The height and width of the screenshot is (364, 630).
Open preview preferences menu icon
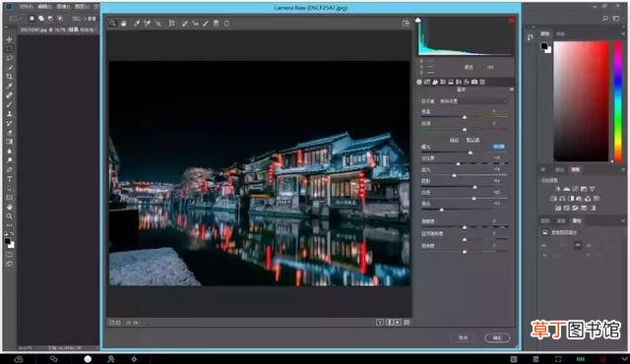[407, 323]
